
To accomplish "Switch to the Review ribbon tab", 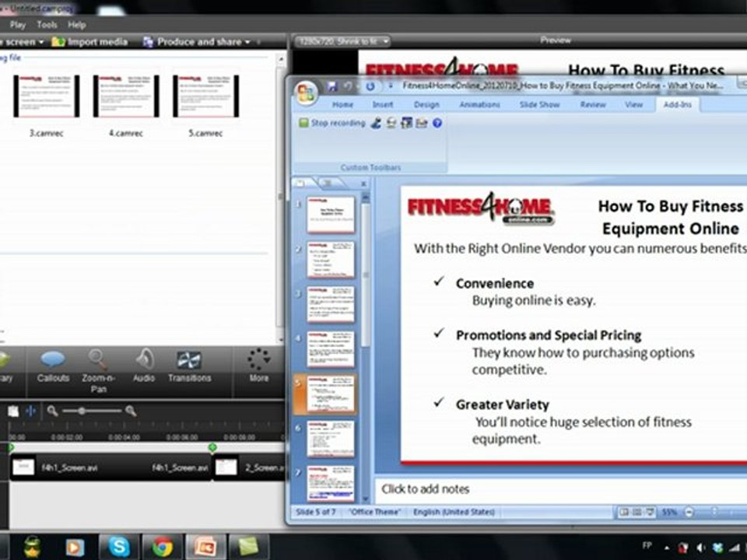I will click(x=593, y=104).
